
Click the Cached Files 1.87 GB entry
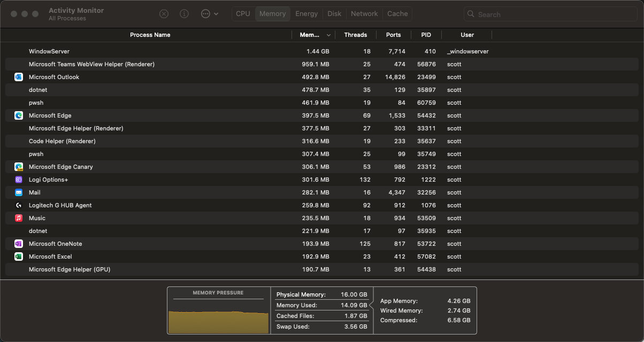pos(322,316)
